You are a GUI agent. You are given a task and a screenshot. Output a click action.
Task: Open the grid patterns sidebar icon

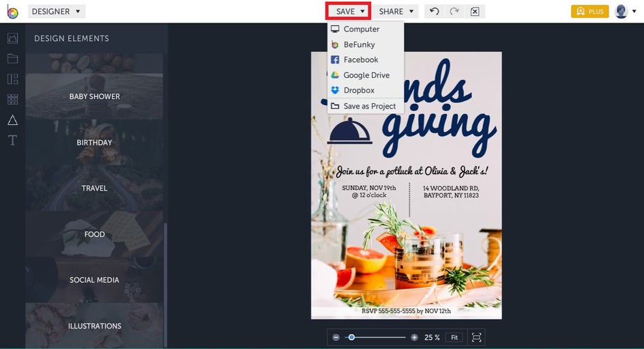13,99
